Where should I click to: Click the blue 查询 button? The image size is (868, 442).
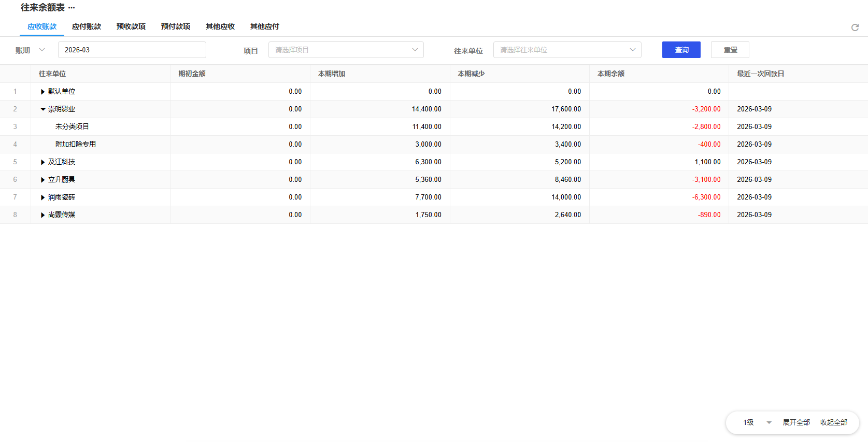pyautogui.click(x=681, y=50)
